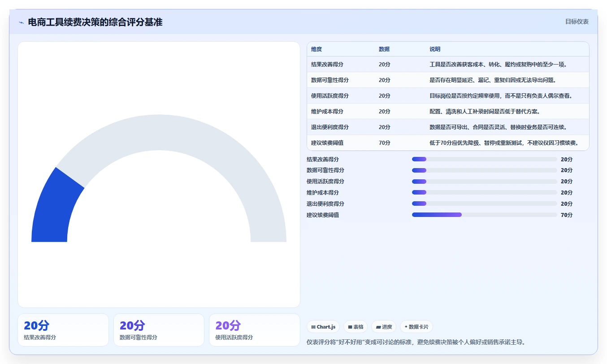The image size is (607, 364).
Task: Click the 数据可靠性得分 progress bar
Action: tap(484, 170)
